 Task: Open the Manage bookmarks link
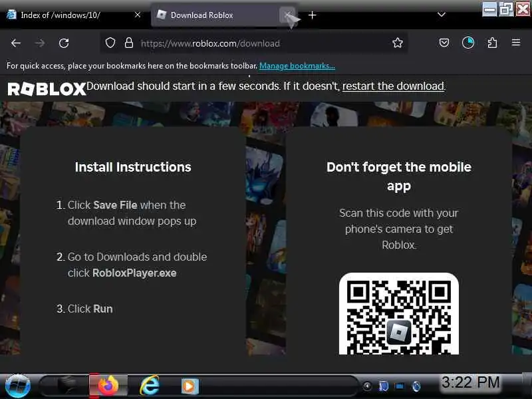[x=297, y=66]
